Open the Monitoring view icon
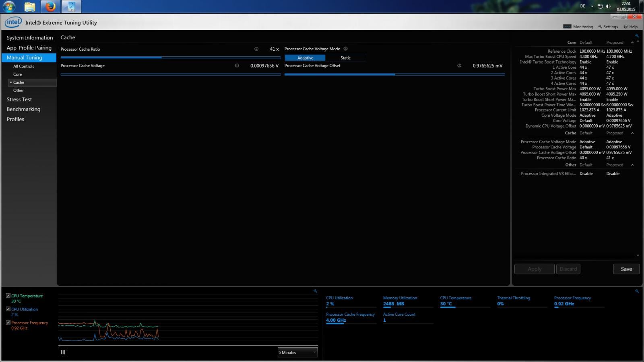Image resolution: width=644 pixels, height=362 pixels. (567, 27)
